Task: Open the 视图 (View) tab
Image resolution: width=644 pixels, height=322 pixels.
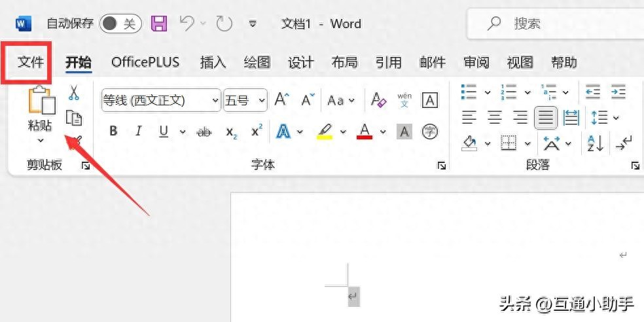Action: [520, 62]
